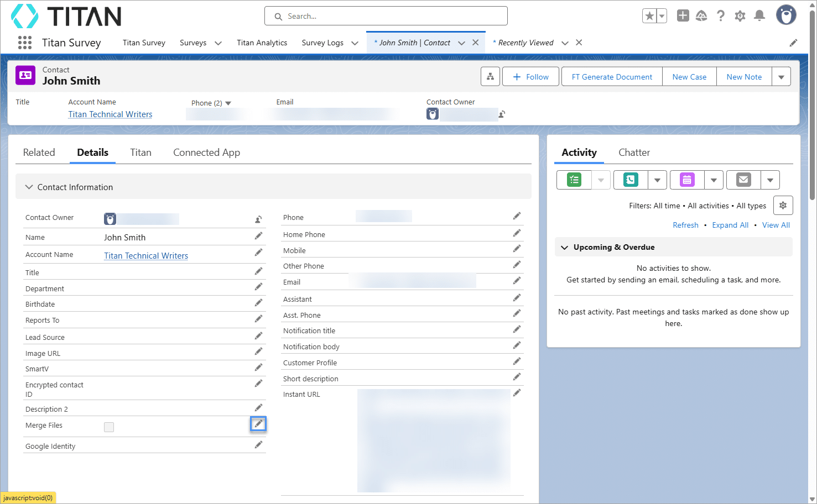
Task: Click the Follow button
Action: point(531,77)
